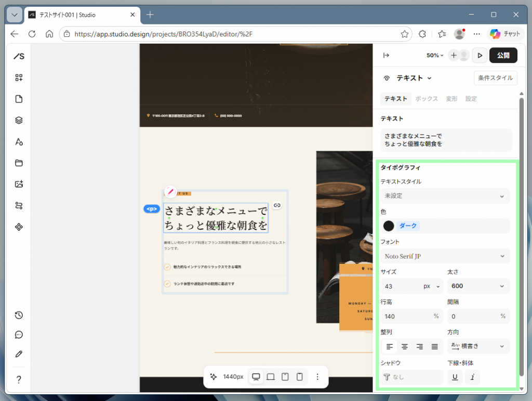Open the Apps components icon in sidebar
Viewport: 532px width, 401px height.
click(x=19, y=227)
